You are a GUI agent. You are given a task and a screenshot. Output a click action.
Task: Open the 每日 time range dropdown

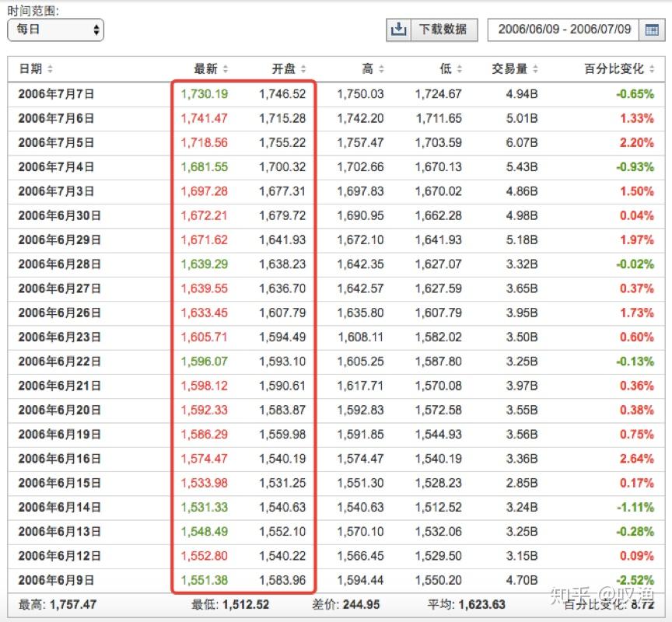click(56, 30)
